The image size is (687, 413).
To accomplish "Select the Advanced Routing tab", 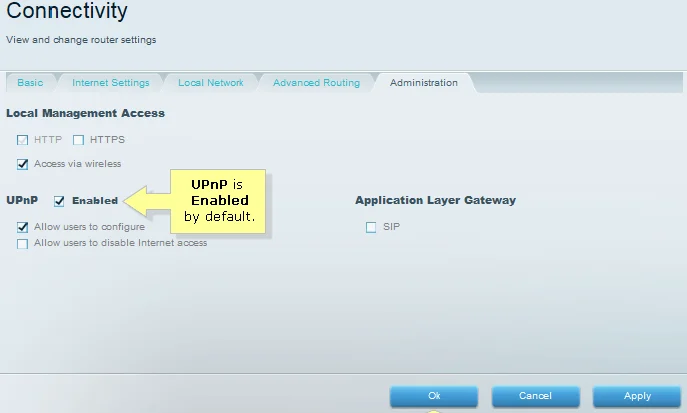I will 316,83.
